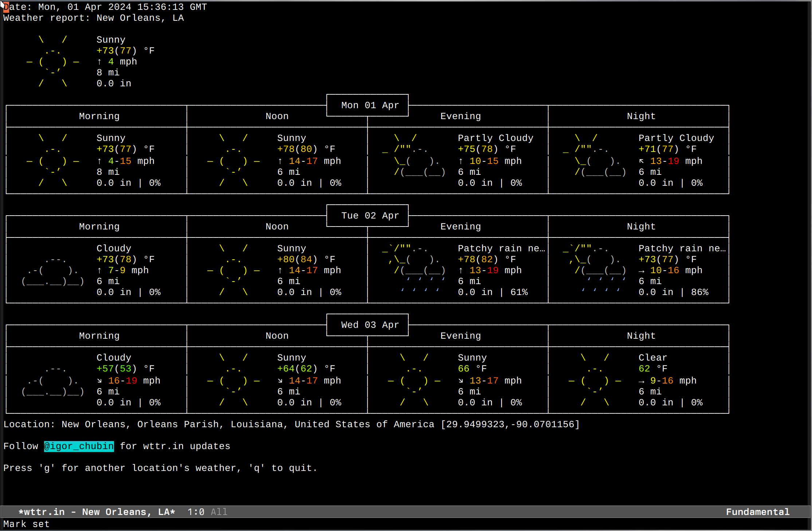Click Tuesday morning cloudy icon
Screen dimensions: 812x531
point(53,271)
